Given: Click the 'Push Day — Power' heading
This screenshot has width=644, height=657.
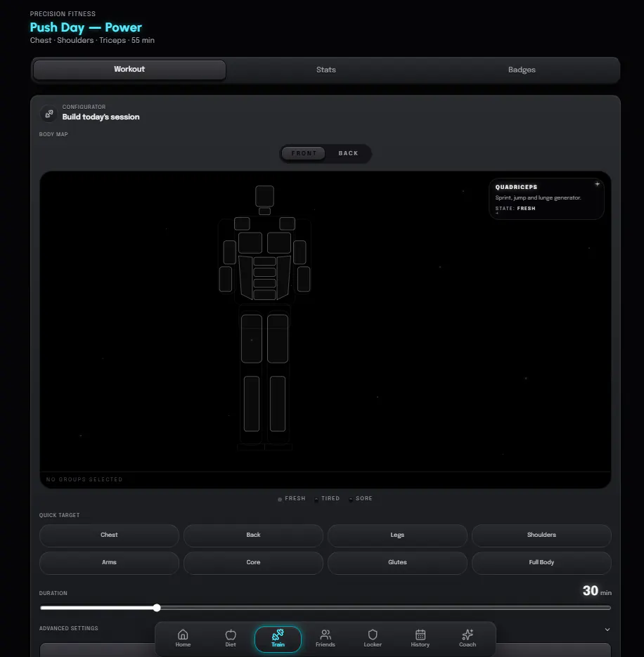Looking at the screenshot, I should pos(86,27).
